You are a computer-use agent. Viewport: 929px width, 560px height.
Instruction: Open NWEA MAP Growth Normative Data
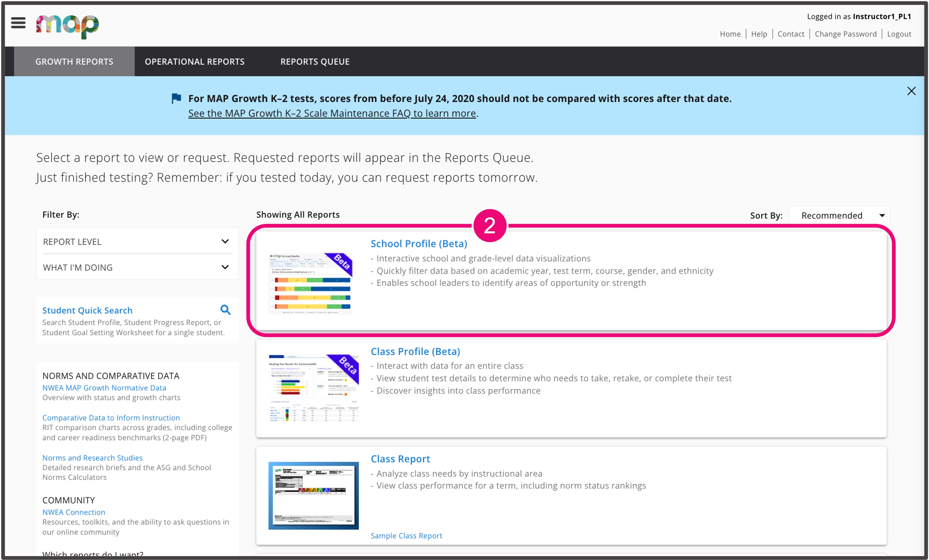104,388
